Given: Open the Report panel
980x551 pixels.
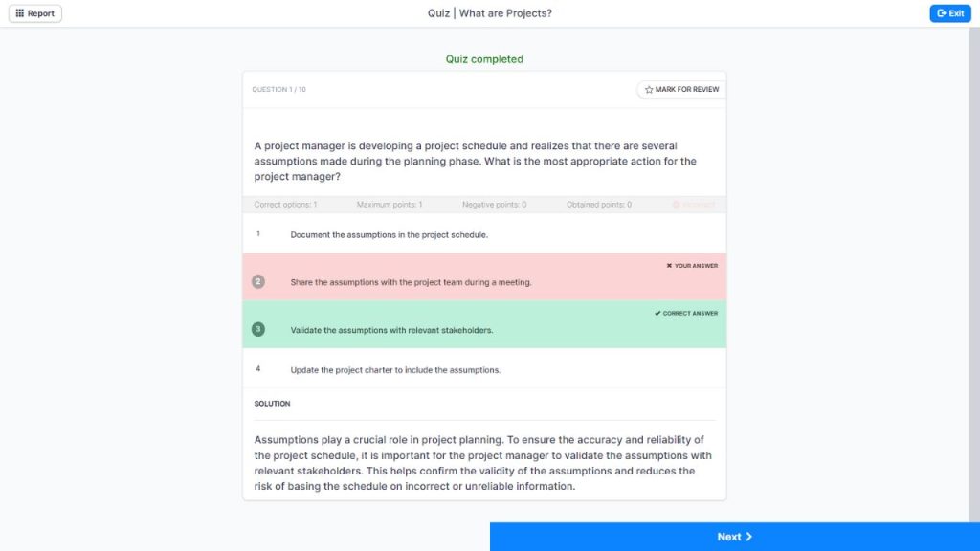Looking at the screenshot, I should pos(34,13).
